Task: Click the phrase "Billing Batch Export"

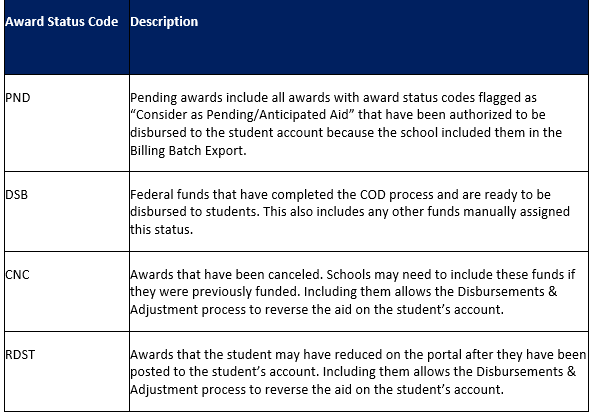Action: coord(186,151)
